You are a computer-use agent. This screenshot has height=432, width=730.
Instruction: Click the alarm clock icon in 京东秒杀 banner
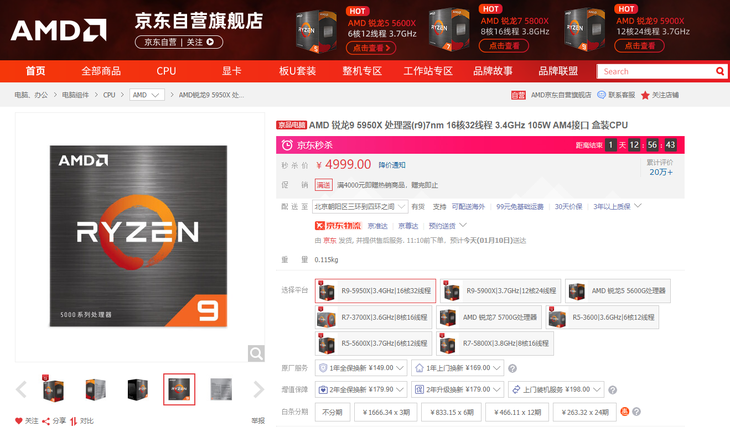coord(287,145)
